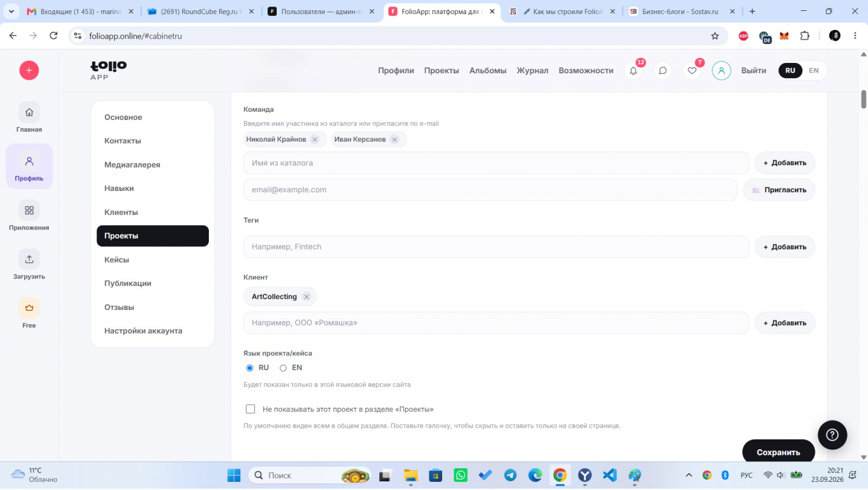Click the Загрузить upload icon
Image resolution: width=868 pixels, height=490 pixels.
29,259
